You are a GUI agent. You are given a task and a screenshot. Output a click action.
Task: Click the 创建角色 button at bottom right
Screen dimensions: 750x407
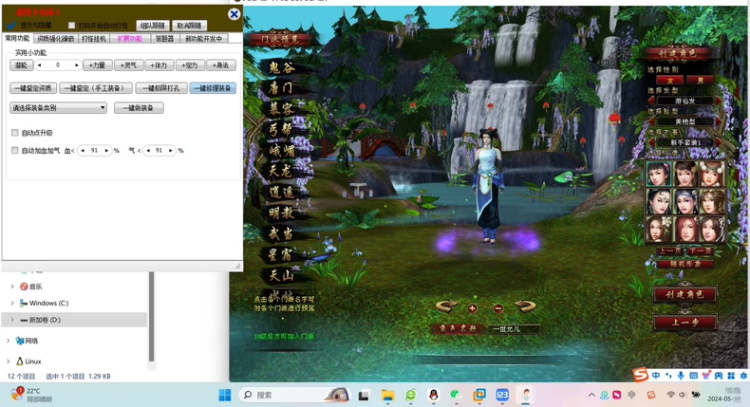point(684,295)
